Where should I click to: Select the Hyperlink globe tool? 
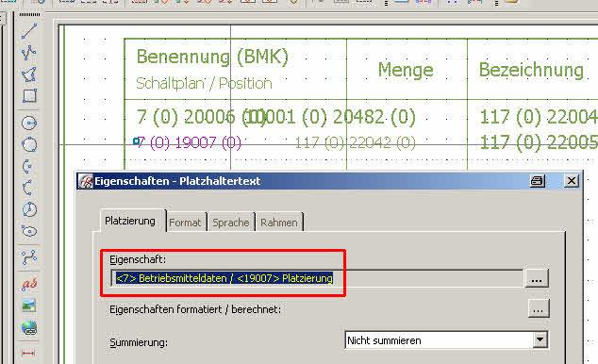tap(29, 327)
